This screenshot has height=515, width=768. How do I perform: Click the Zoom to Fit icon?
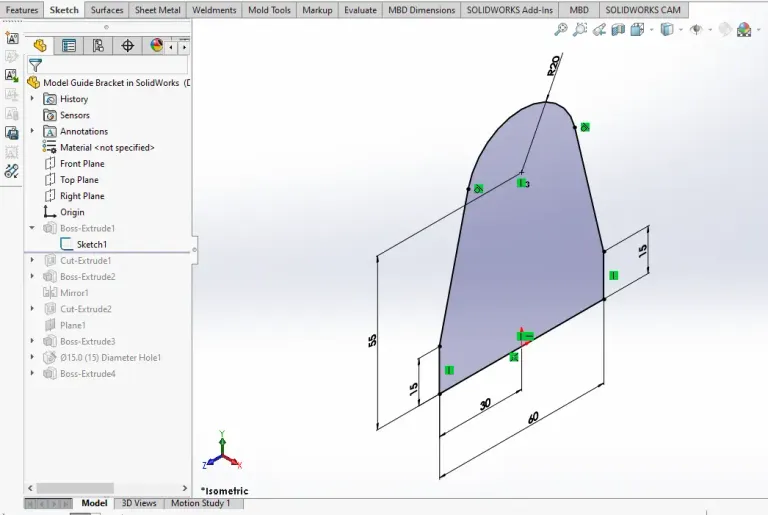(x=562, y=30)
